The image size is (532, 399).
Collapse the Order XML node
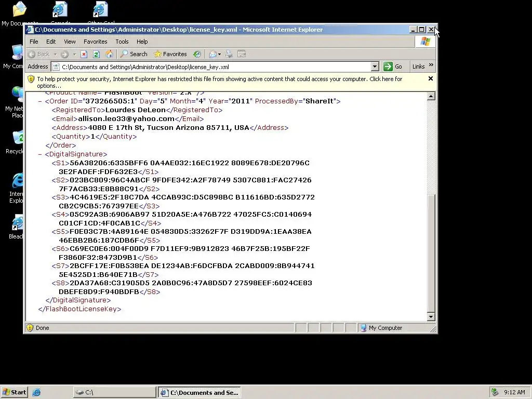40,101
